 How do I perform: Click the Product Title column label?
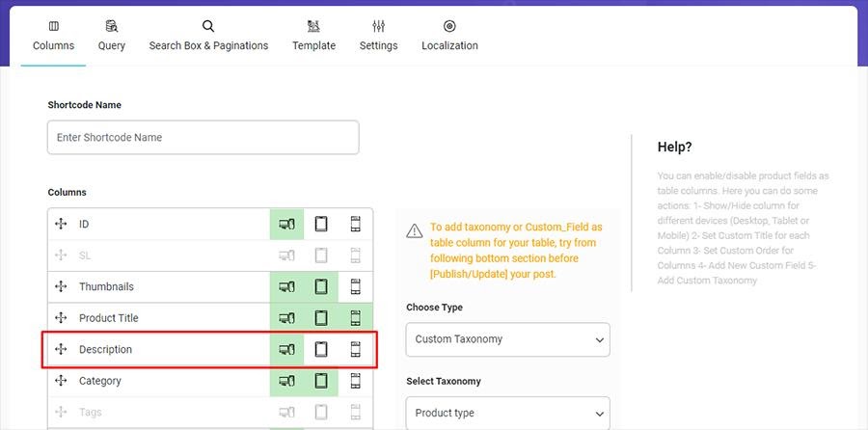click(108, 318)
